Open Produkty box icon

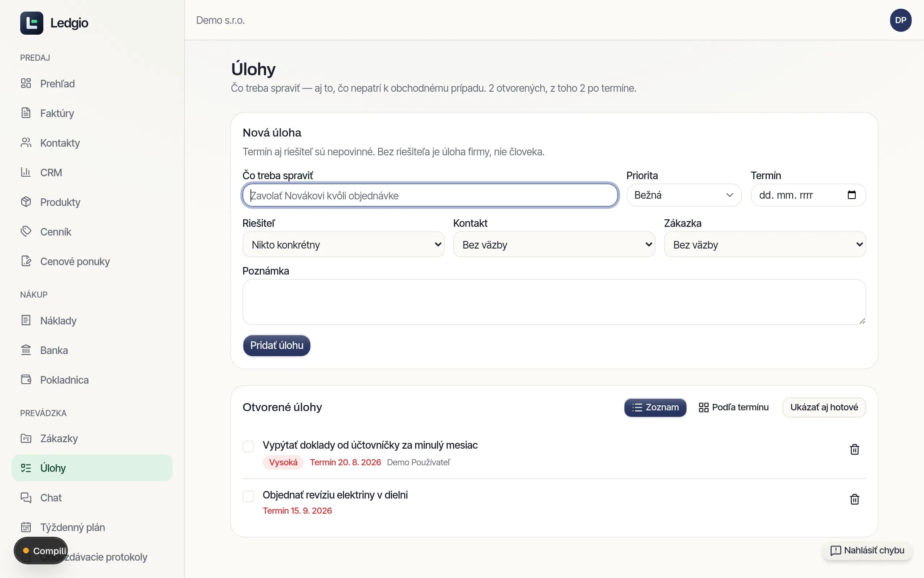coord(26,202)
